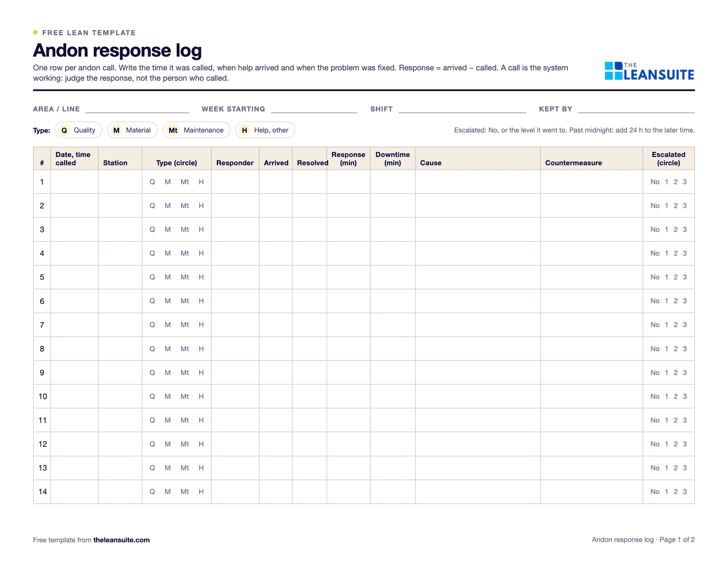
Task: Circle M type in row 3
Action: [x=168, y=229]
